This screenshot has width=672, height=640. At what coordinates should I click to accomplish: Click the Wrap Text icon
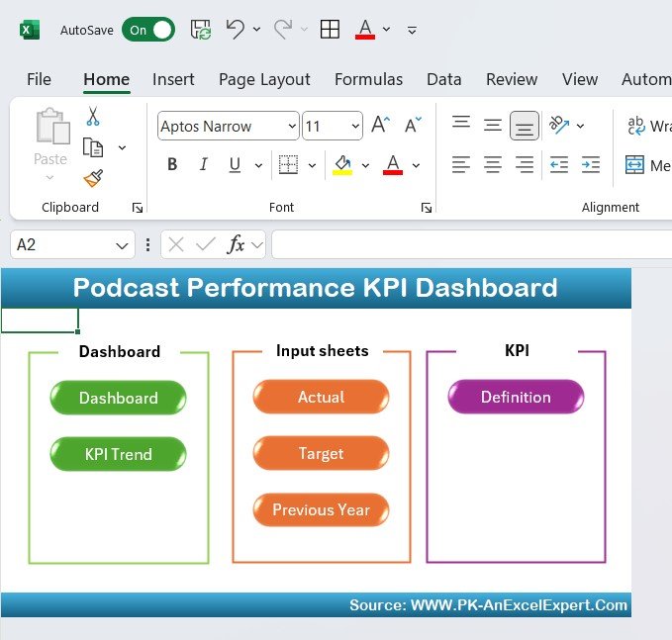click(636, 126)
